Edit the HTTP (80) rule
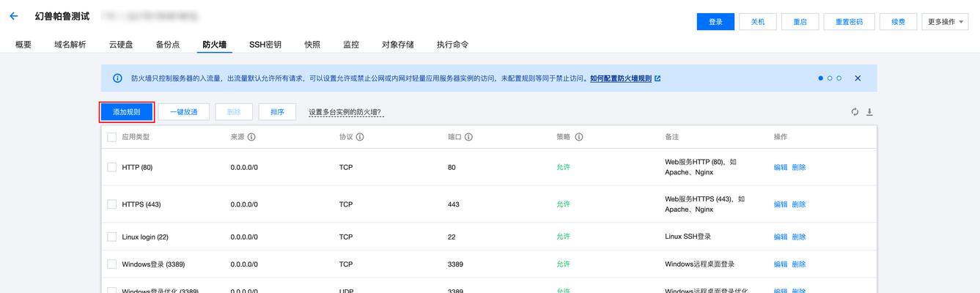 781,167
